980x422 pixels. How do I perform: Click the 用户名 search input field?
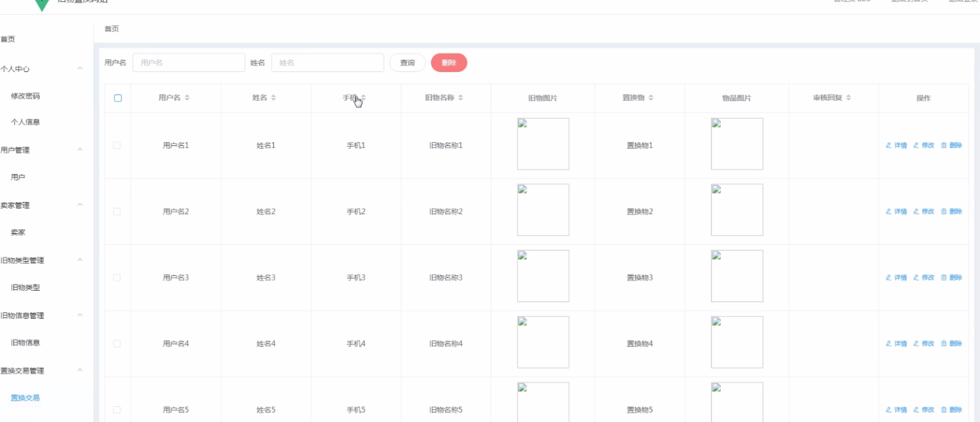(x=189, y=63)
